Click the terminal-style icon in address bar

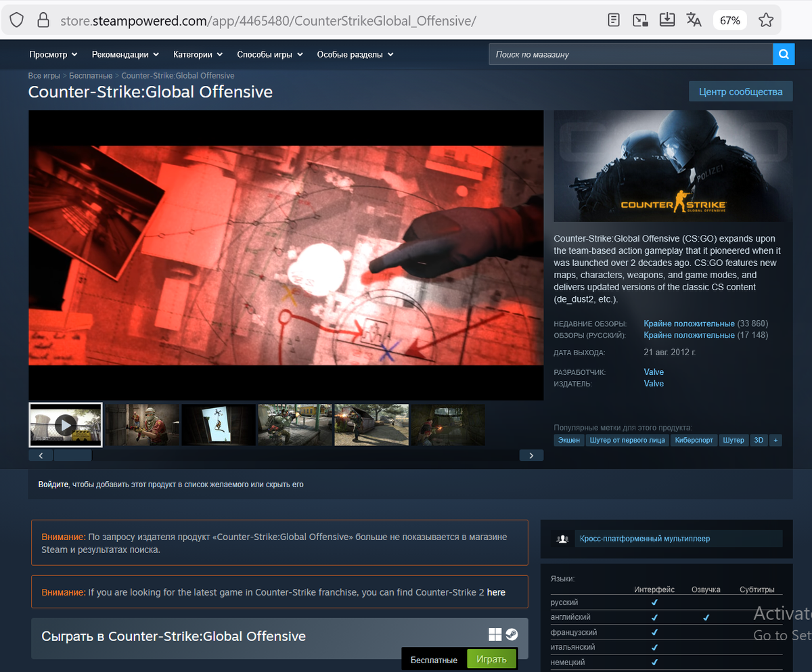(x=640, y=20)
